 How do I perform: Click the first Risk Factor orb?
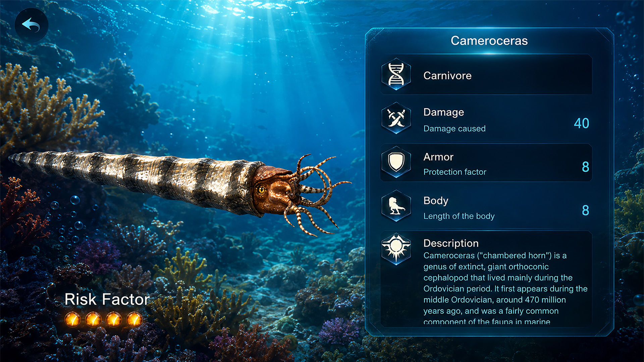[x=72, y=319]
